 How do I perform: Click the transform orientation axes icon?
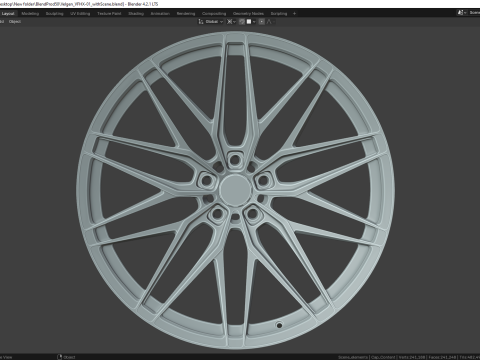[201, 22]
